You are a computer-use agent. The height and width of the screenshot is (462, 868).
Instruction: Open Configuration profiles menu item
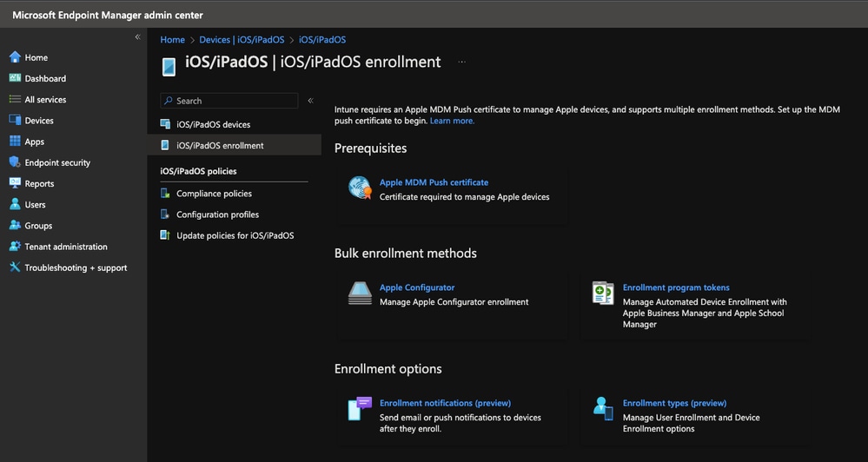pos(217,214)
